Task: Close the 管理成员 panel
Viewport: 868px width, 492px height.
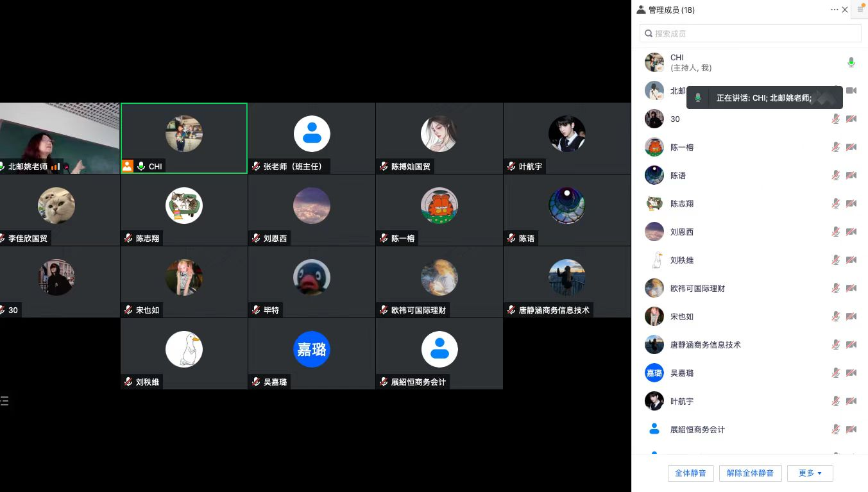Action: [x=845, y=10]
